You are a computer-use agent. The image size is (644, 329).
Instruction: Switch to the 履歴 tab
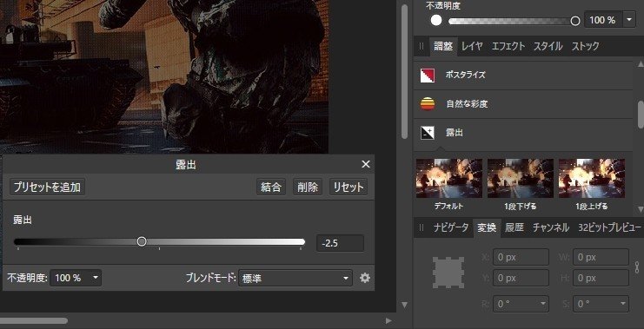(515, 227)
